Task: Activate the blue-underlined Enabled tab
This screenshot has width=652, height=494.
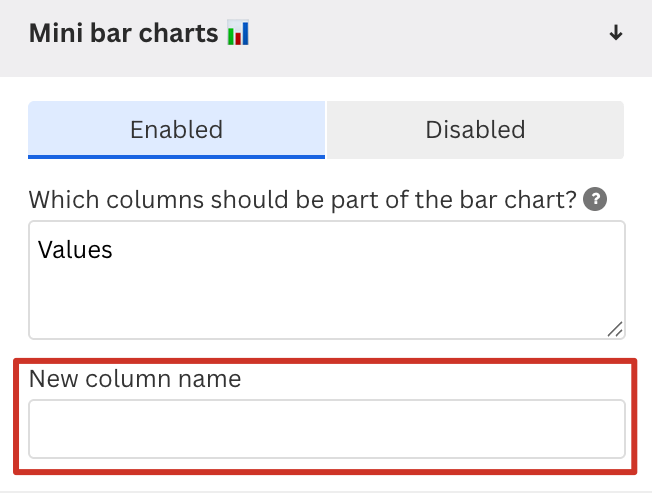Action: click(176, 129)
